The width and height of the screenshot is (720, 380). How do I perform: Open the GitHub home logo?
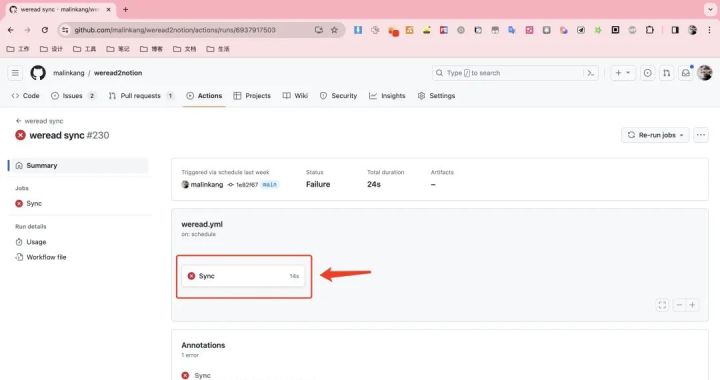pos(38,73)
